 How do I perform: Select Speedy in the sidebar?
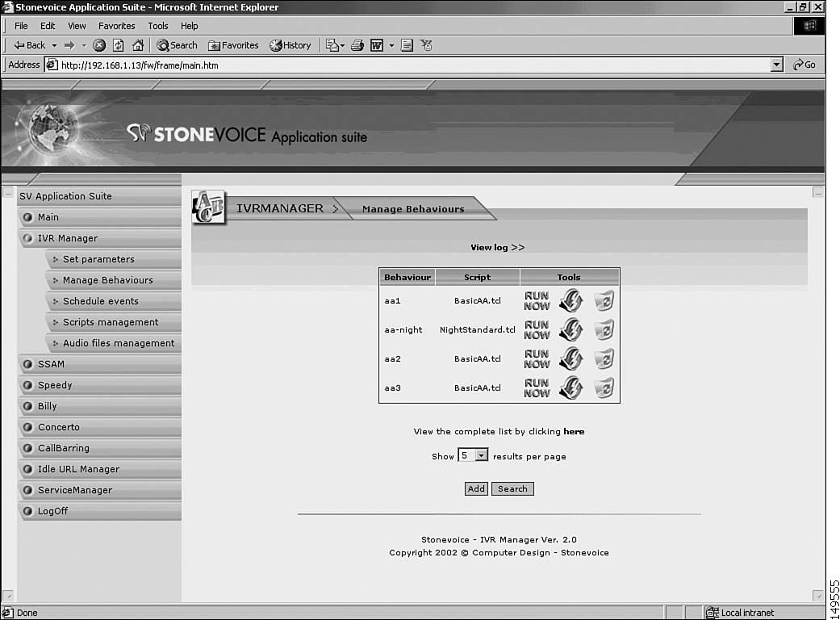99,385
